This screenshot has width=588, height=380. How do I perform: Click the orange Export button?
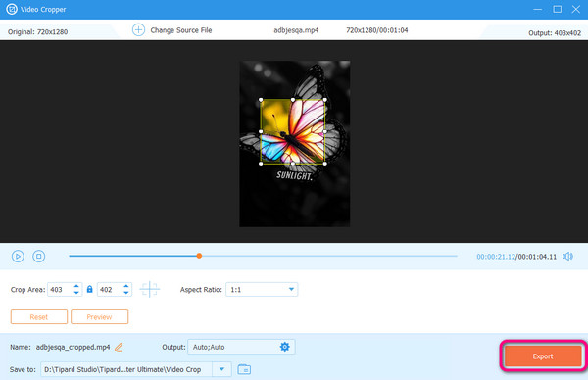543,356
